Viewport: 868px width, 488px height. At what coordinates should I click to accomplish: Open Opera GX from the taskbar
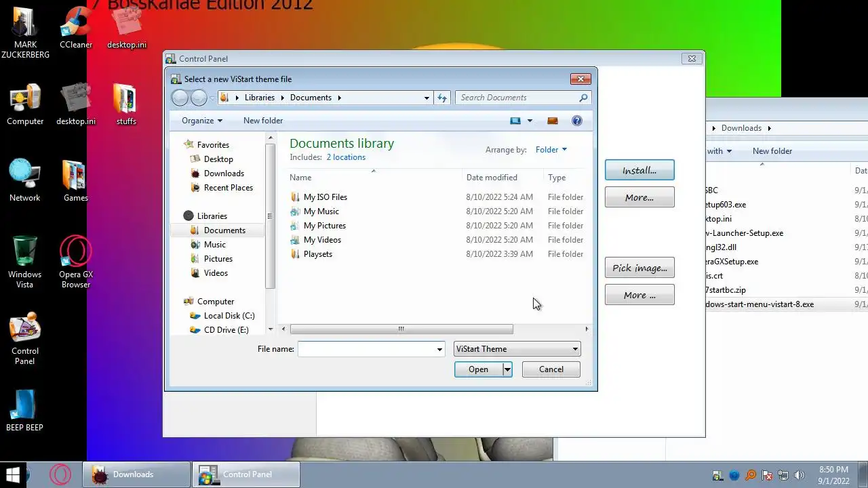tap(60, 474)
